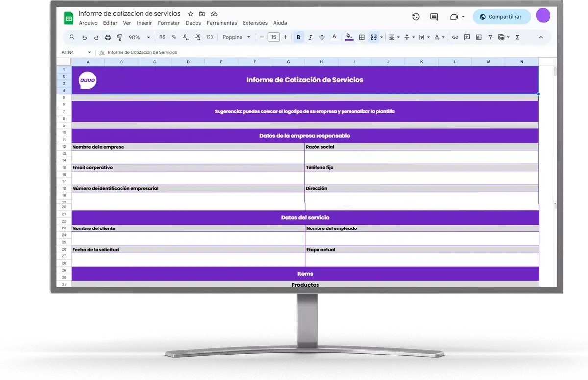This screenshot has width=588, height=380.
Task: Apply R$ currency format
Action: pyautogui.click(x=162, y=37)
